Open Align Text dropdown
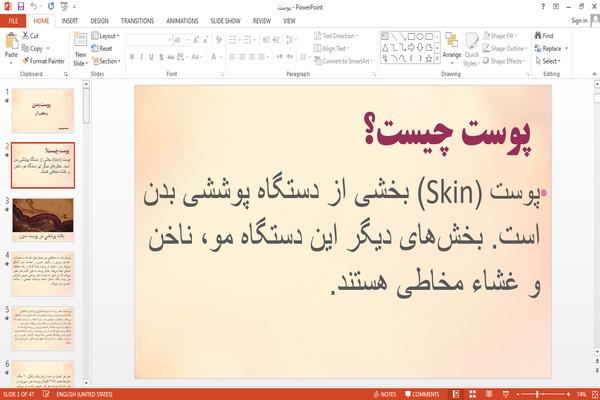The image size is (600, 400). coord(331,48)
